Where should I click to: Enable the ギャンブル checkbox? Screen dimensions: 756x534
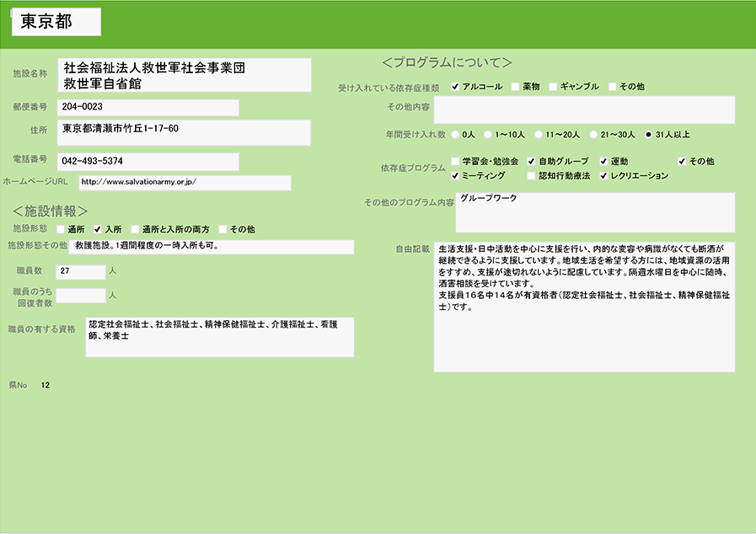click(x=553, y=87)
